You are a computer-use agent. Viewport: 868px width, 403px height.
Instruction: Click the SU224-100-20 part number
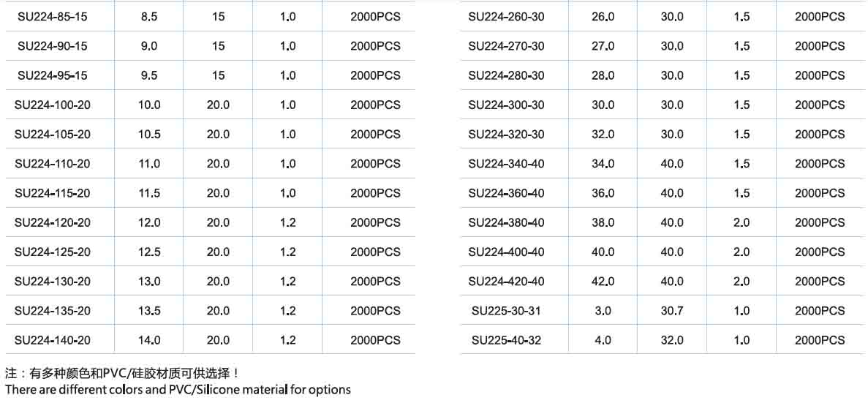tap(53, 105)
